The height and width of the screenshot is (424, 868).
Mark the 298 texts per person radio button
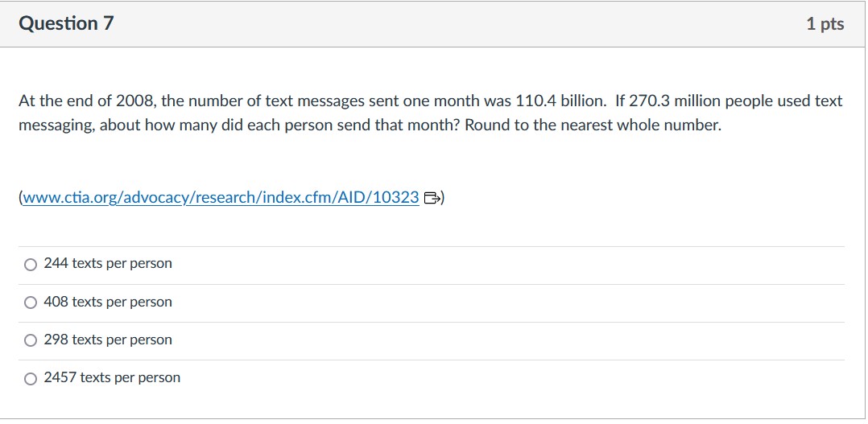click(31, 340)
